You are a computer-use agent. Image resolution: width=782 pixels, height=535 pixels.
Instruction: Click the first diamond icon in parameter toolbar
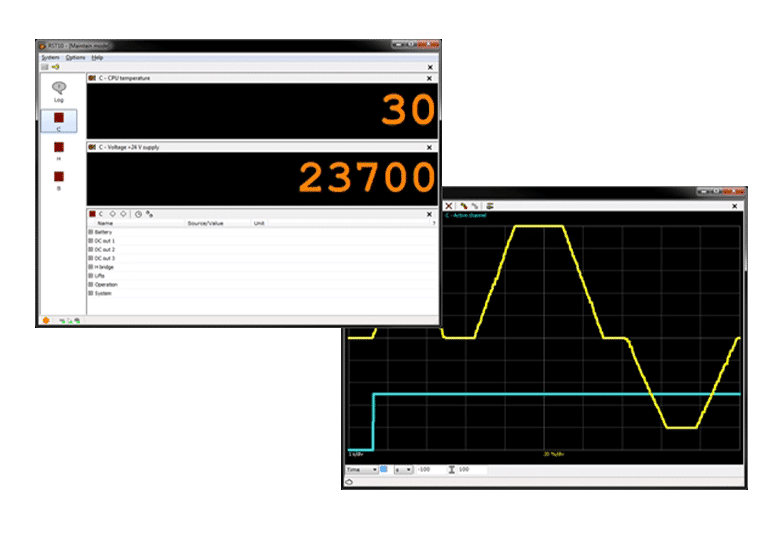113,214
